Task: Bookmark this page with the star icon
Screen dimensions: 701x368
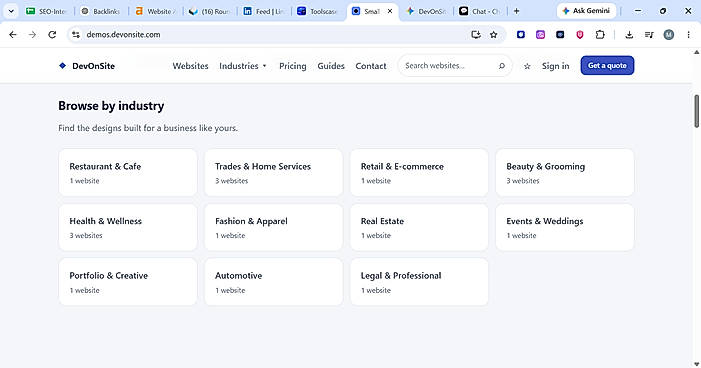Action: [494, 34]
